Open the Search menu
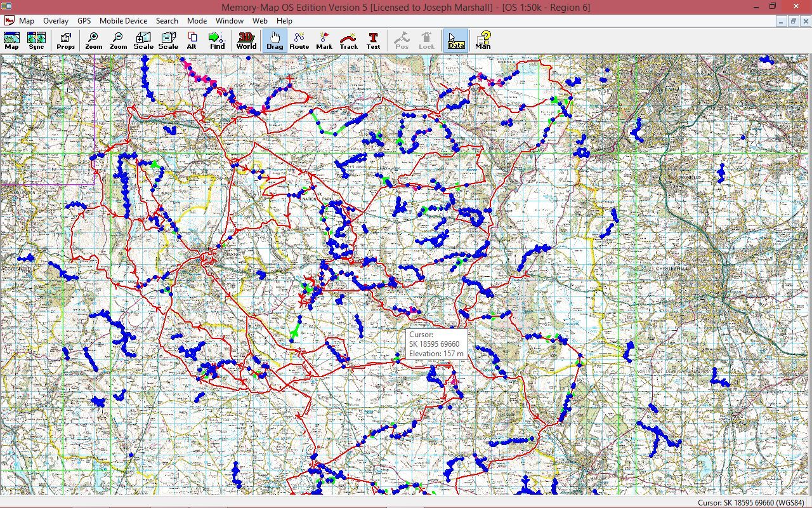This screenshot has height=508, width=812. pos(167,21)
